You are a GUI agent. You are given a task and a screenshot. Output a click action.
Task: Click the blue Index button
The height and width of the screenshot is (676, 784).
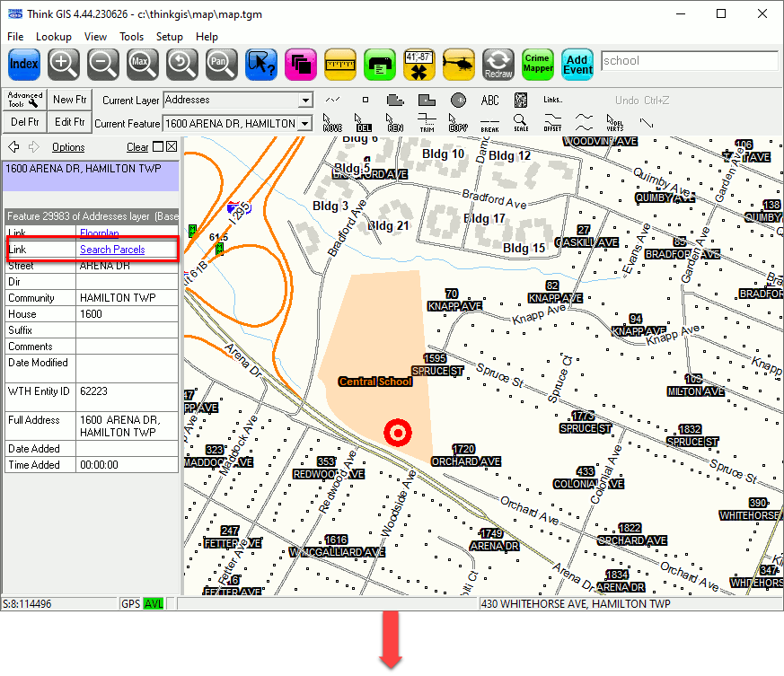(x=24, y=64)
